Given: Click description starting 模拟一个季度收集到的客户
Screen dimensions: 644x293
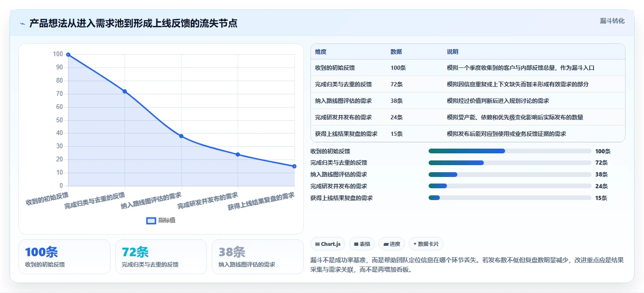Looking at the screenshot, I should 521,68.
